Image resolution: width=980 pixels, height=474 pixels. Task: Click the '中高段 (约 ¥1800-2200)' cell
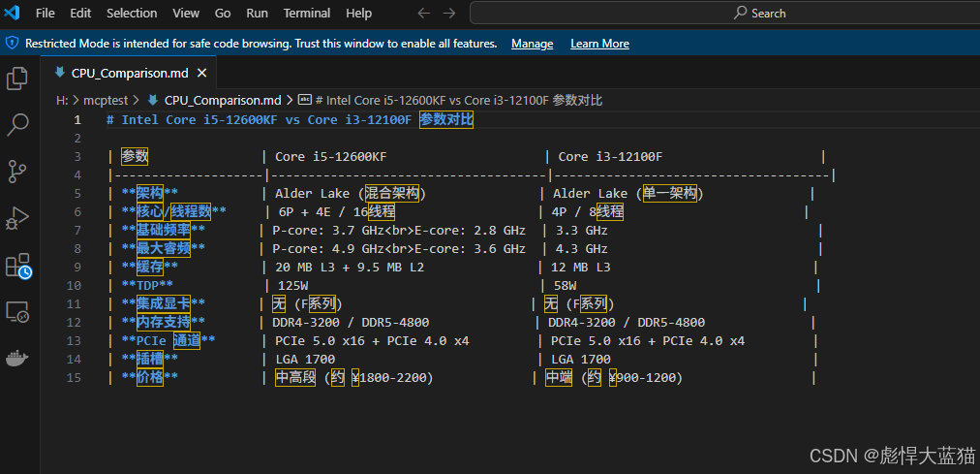354,378
